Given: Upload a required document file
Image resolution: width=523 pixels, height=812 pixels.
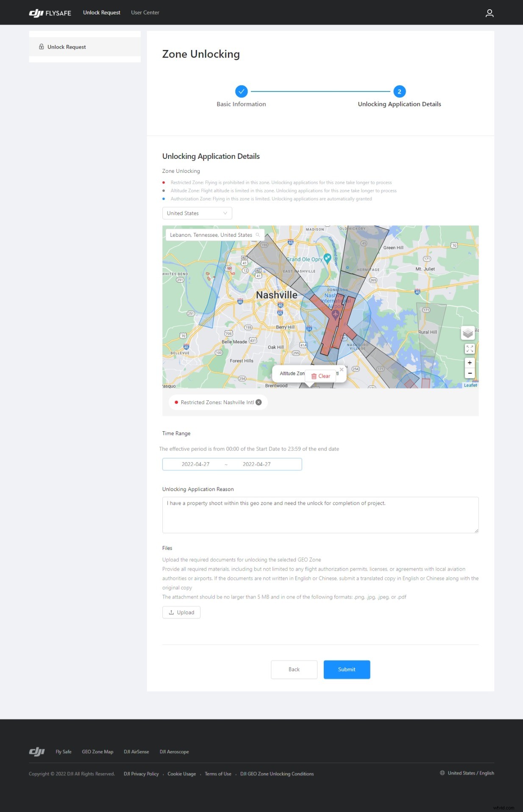Looking at the screenshot, I should 181,612.
